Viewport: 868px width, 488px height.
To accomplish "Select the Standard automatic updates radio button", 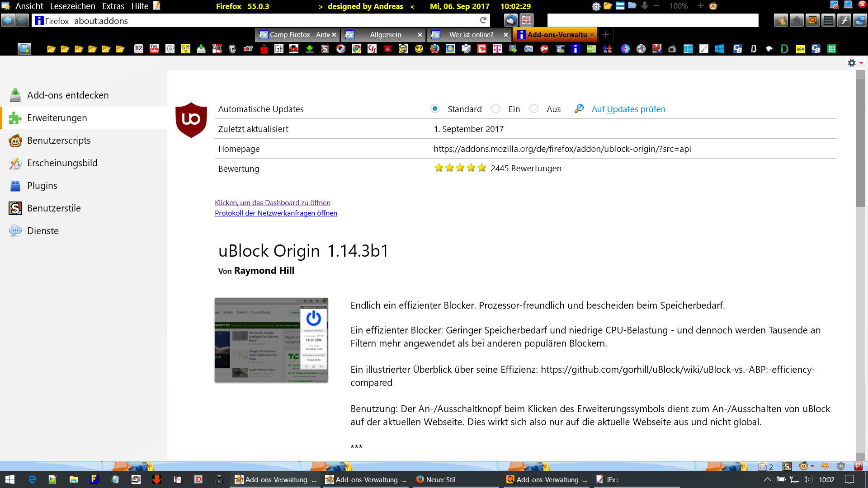I will coord(435,108).
